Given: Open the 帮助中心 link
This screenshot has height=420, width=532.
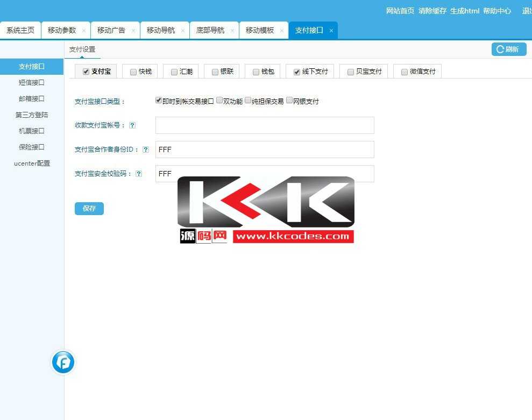Looking at the screenshot, I should point(497,11).
